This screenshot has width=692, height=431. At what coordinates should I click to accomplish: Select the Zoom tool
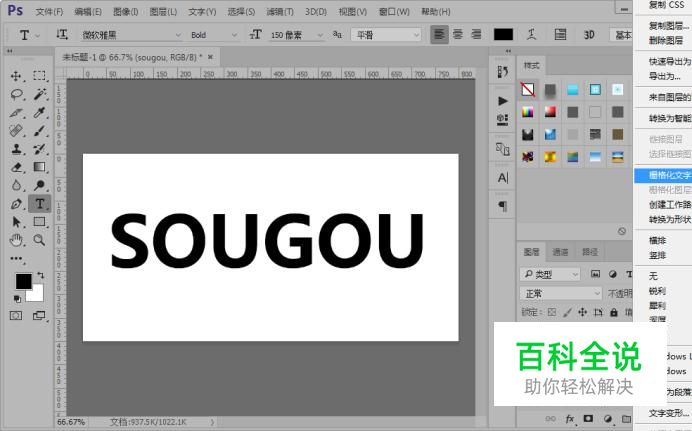tap(39, 240)
